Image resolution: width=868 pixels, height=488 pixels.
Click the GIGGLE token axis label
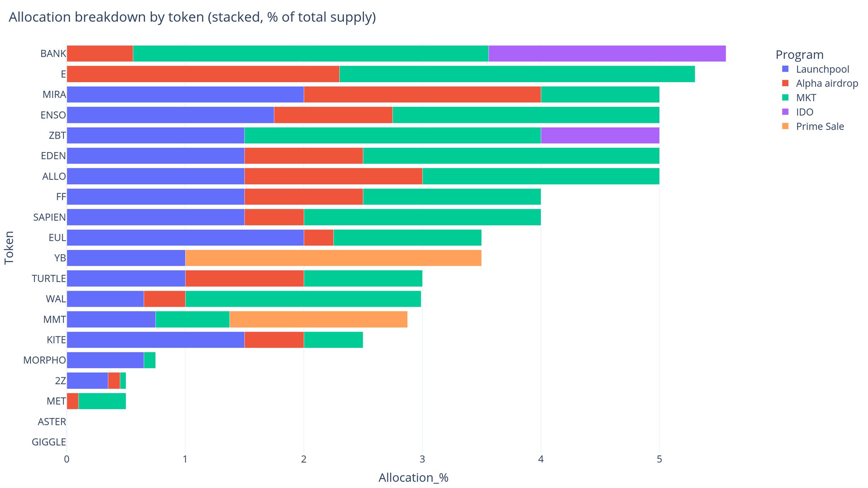tap(49, 442)
